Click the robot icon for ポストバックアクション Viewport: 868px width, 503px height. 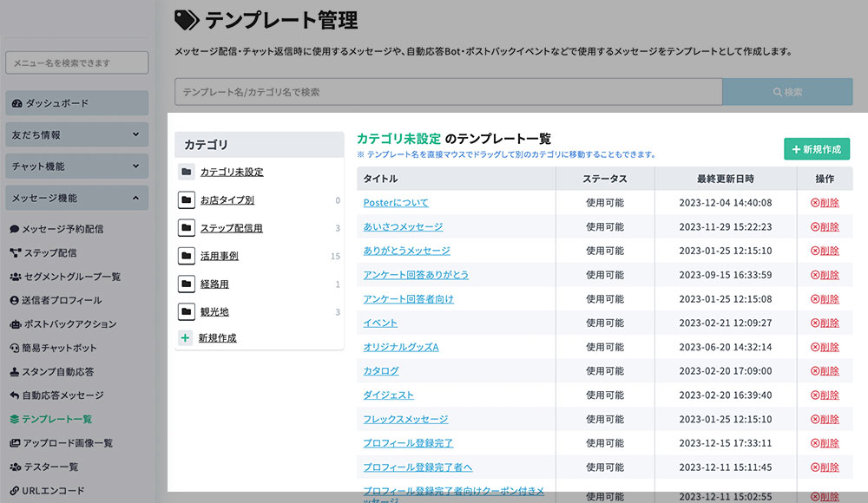(16, 324)
